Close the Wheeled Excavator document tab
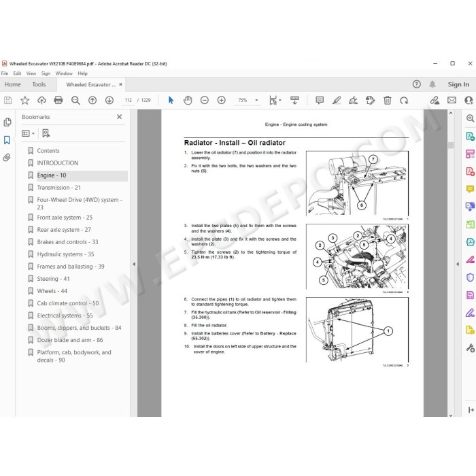 pos(120,84)
